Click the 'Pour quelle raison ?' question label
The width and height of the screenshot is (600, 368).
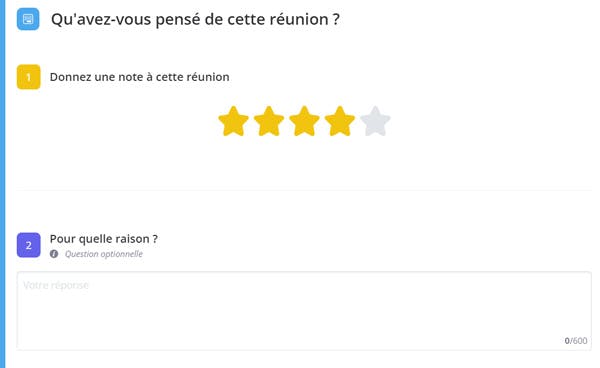pos(104,239)
